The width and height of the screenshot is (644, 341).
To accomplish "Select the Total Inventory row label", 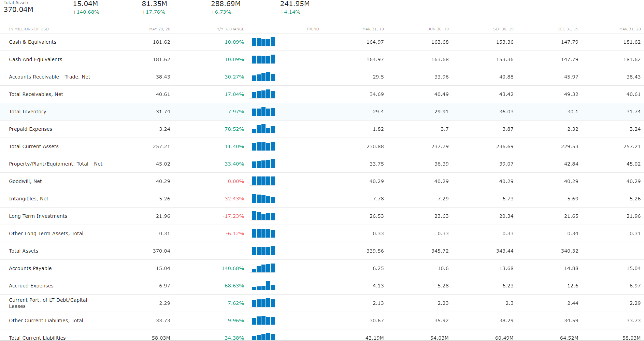I will coord(28,112).
